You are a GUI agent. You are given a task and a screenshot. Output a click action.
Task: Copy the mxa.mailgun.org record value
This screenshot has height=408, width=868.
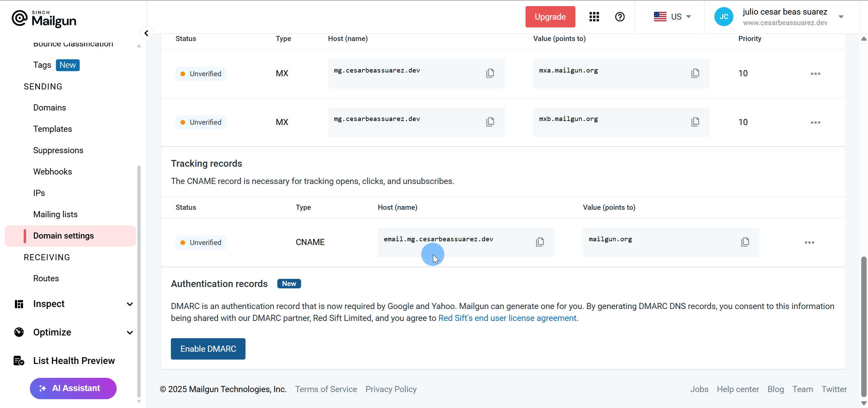695,73
